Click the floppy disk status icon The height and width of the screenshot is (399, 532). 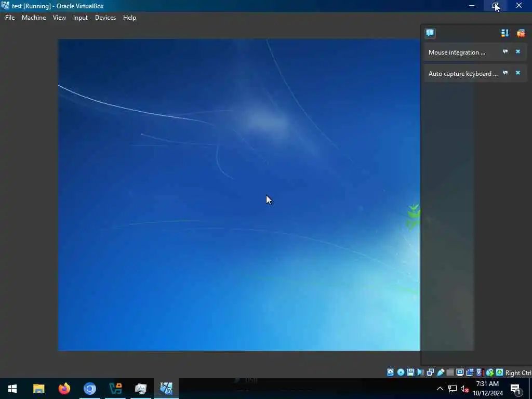pyautogui.click(x=410, y=373)
